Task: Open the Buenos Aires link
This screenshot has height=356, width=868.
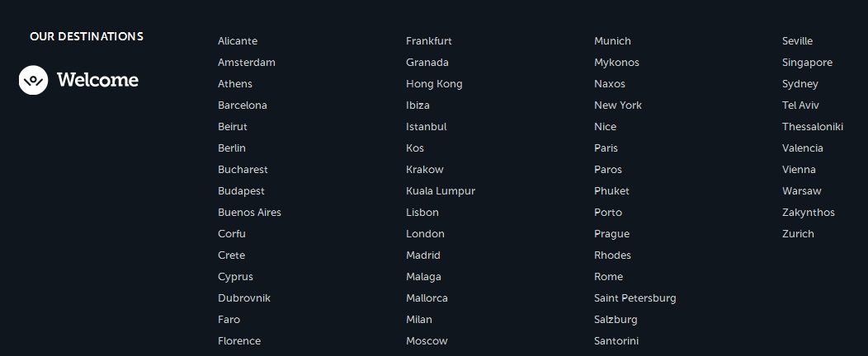Action: 249,213
